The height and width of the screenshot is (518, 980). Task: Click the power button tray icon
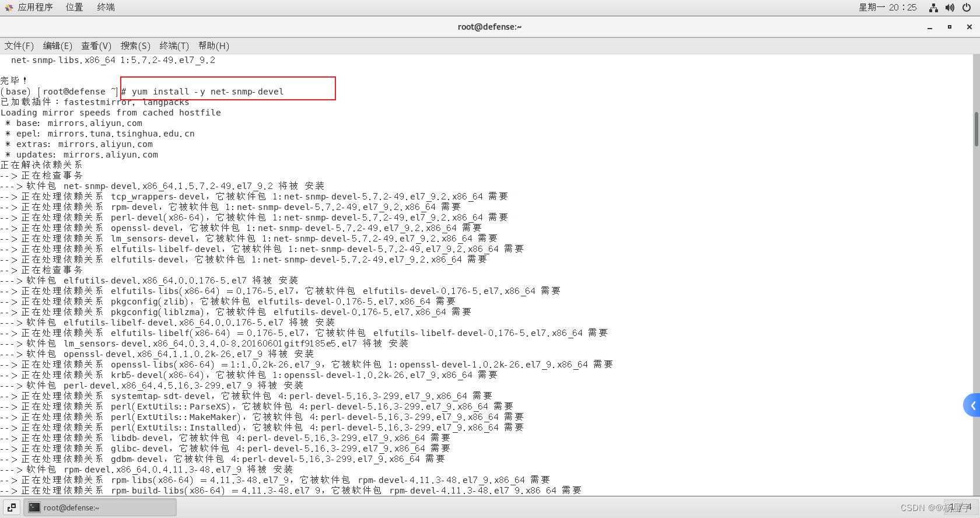tap(967, 8)
